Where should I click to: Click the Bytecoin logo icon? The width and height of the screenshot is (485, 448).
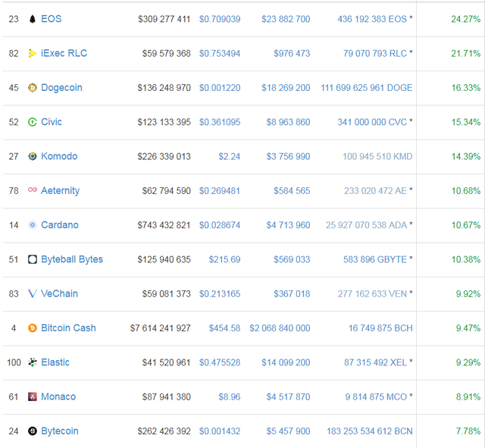33,431
